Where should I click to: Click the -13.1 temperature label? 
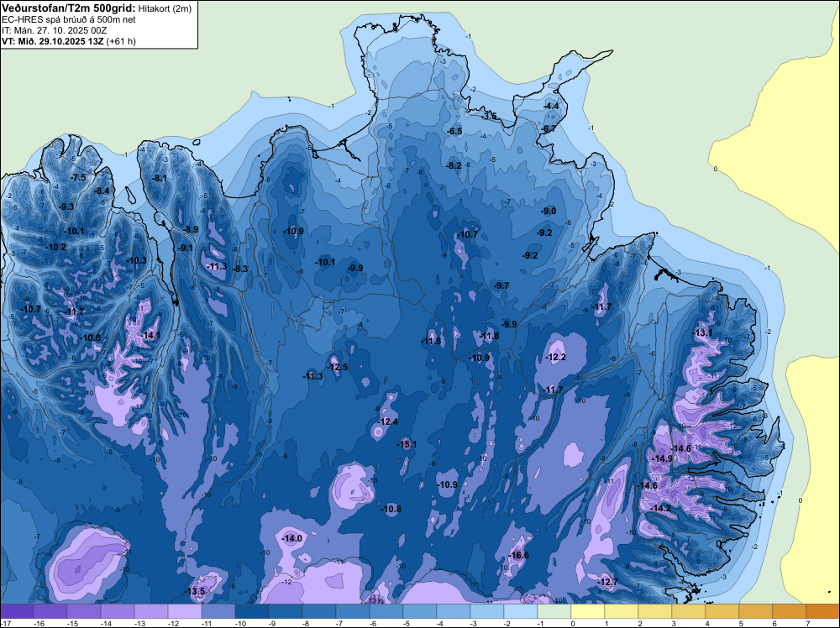(x=703, y=332)
